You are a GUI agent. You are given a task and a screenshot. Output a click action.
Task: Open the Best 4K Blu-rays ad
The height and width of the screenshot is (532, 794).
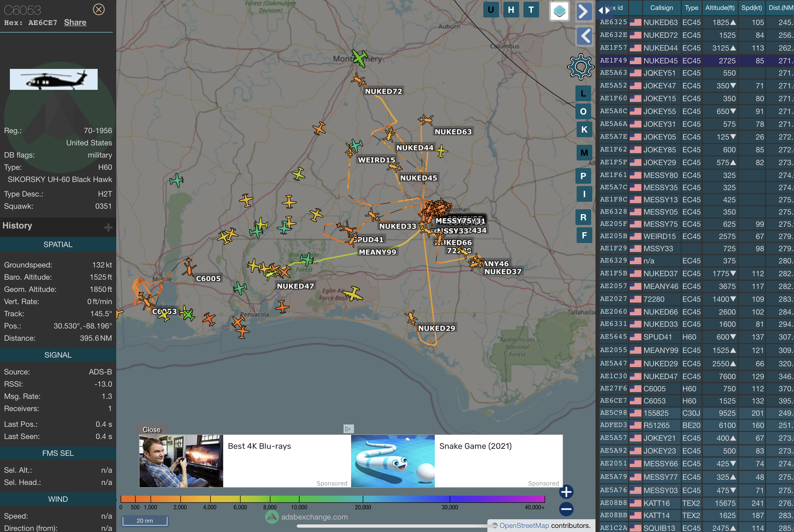click(x=245, y=461)
